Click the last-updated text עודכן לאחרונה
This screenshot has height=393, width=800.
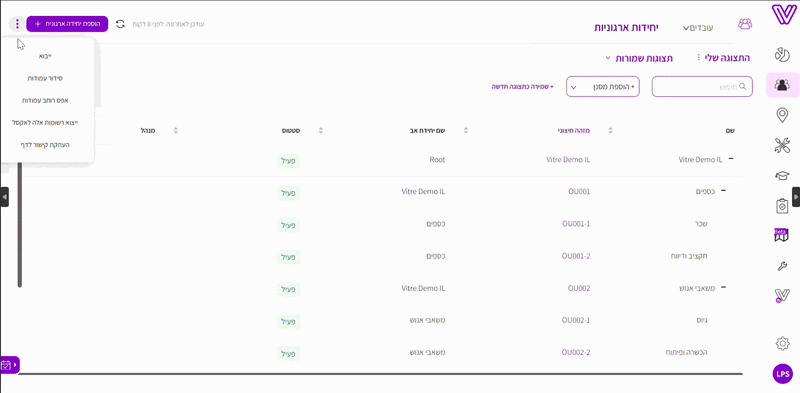(x=168, y=24)
